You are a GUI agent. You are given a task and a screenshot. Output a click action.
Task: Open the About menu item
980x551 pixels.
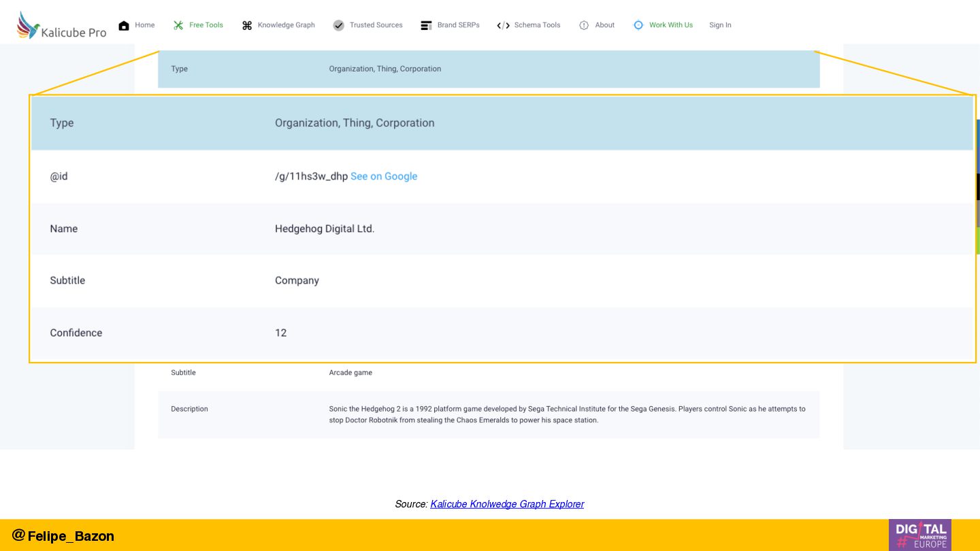605,25
